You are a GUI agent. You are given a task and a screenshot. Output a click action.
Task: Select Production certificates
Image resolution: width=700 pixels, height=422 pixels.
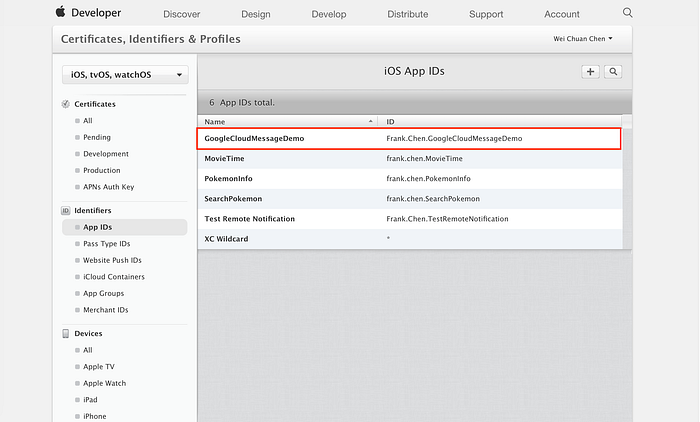(102, 170)
